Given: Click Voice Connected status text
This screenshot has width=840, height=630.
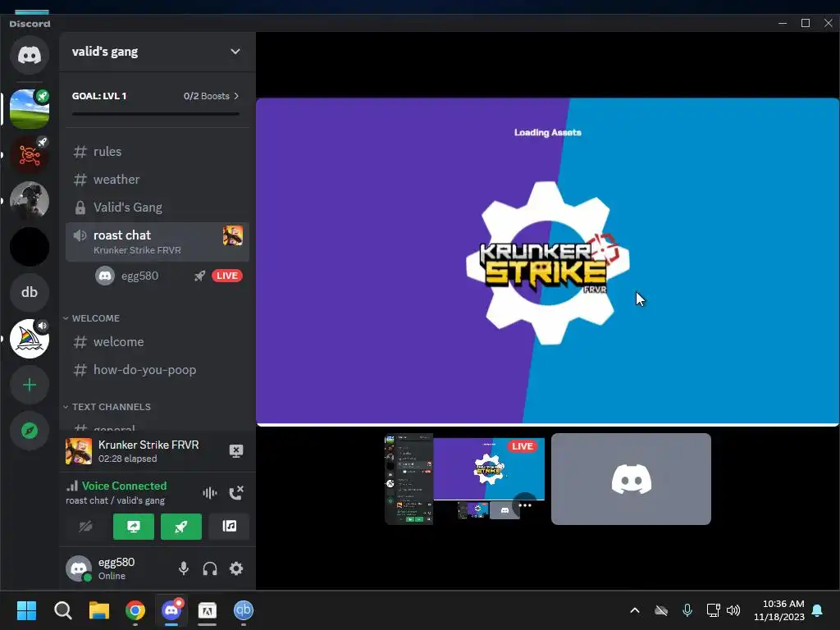Looking at the screenshot, I should coord(124,486).
